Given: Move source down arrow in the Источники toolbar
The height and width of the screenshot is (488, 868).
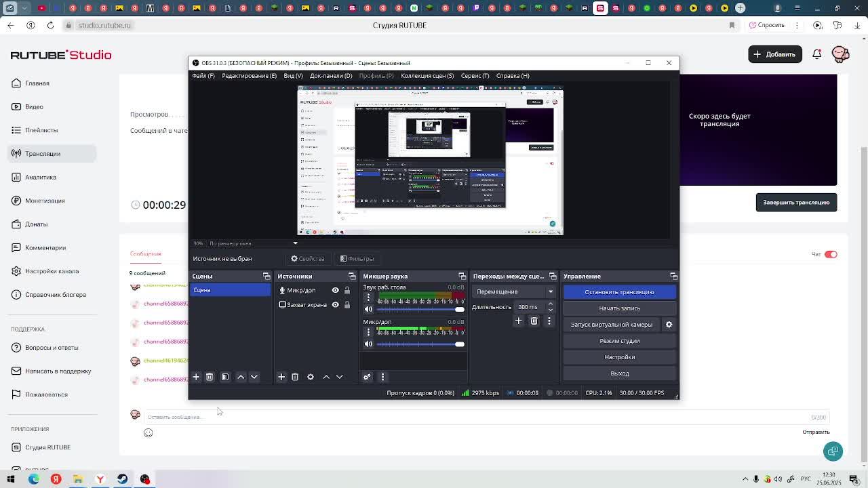Looking at the screenshot, I should click(340, 377).
